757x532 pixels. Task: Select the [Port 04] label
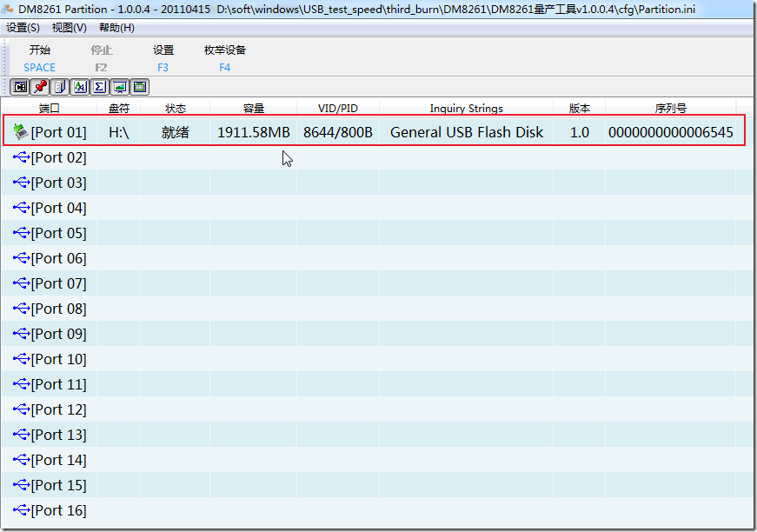[59, 208]
